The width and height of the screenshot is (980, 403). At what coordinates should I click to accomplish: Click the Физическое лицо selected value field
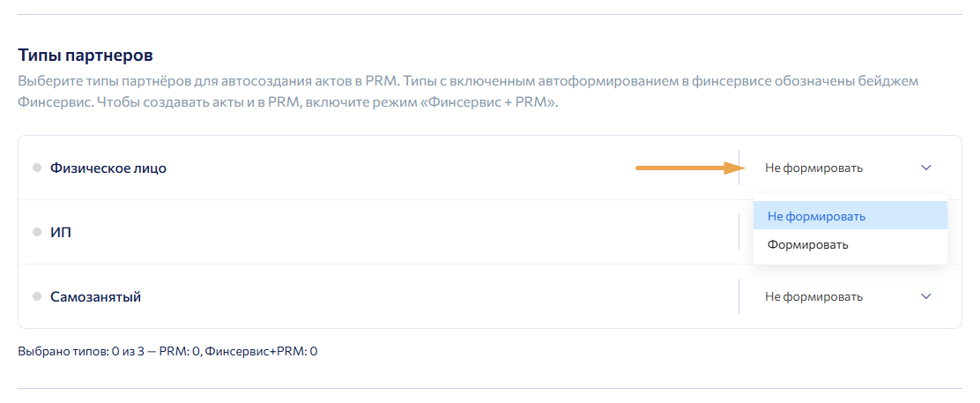tap(813, 168)
